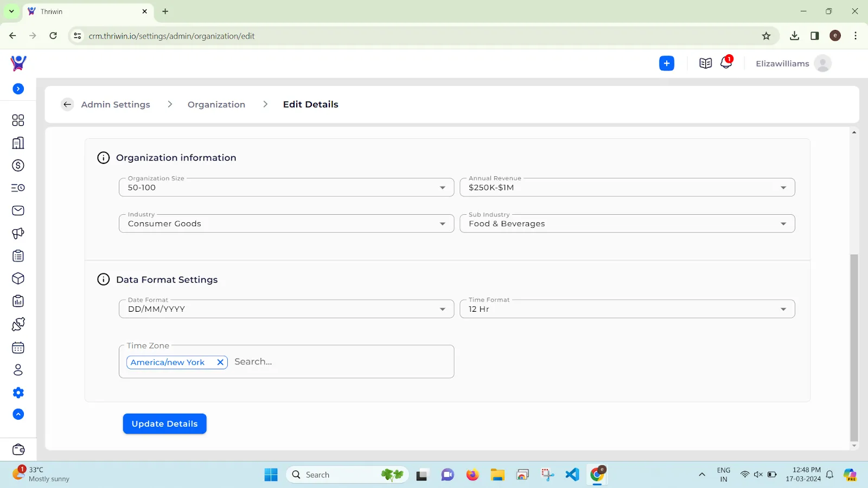The width and height of the screenshot is (868, 488).
Task: Show hidden system tray icons chevron
Action: pyautogui.click(x=702, y=474)
